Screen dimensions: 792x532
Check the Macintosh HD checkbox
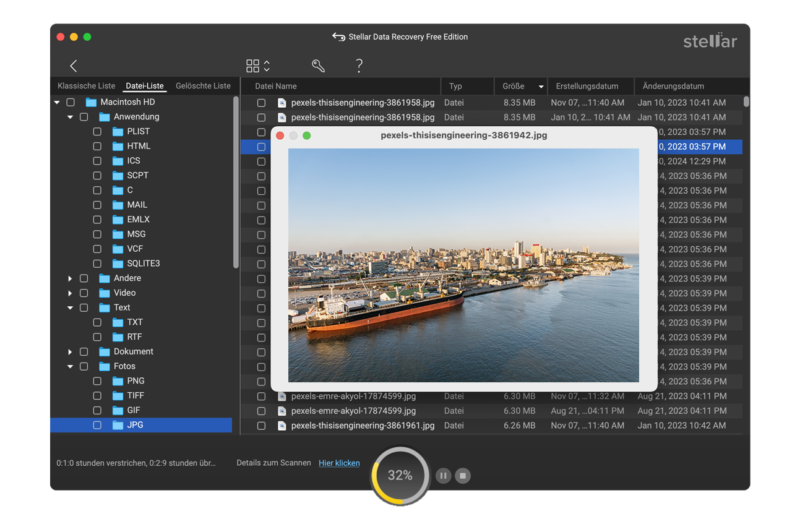(x=71, y=102)
